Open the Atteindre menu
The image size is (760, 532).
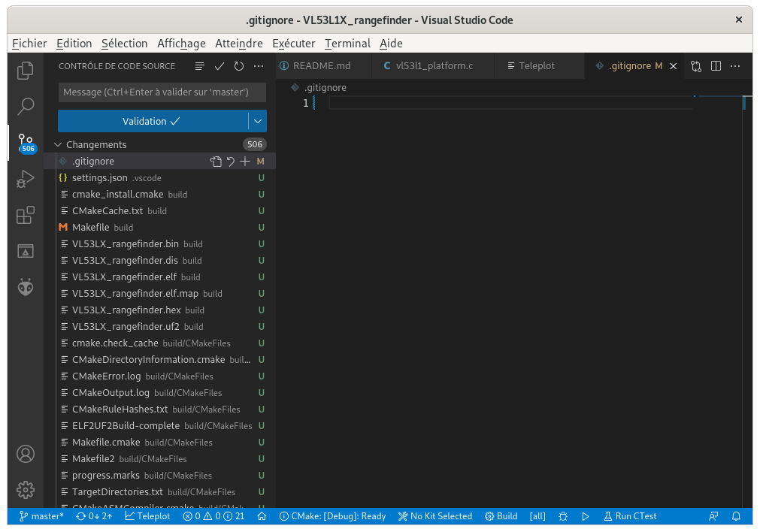coord(239,43)
